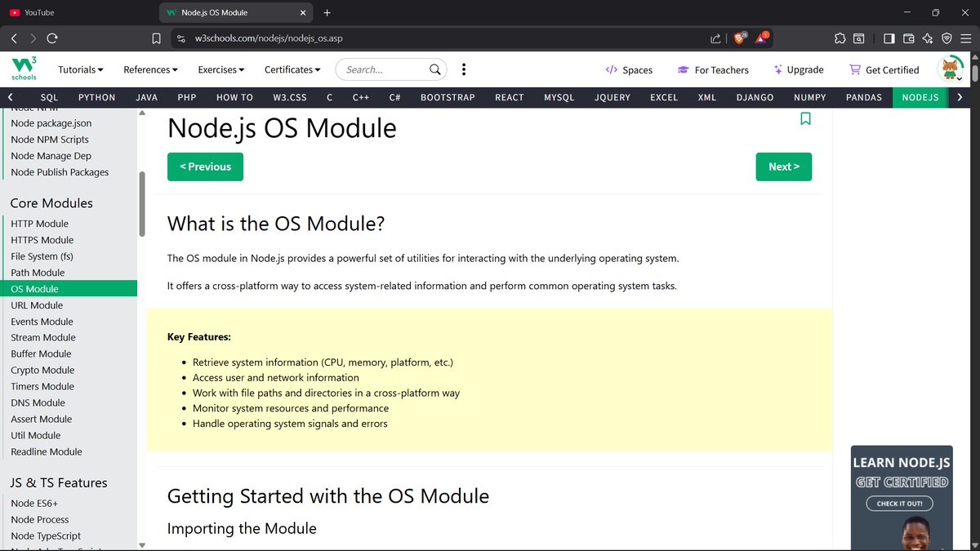Click the green Next button
The image size is (980, 551).
784,167
